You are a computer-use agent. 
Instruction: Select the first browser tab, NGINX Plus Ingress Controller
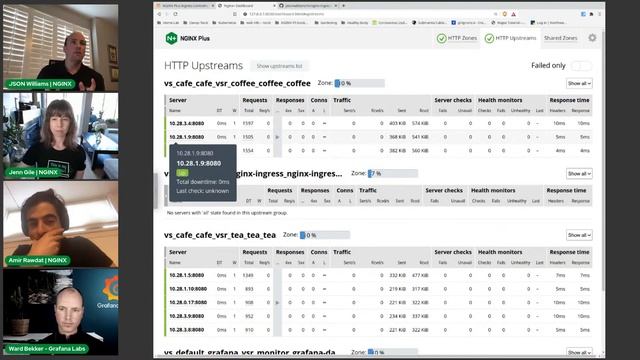click(x=186, y=6)
